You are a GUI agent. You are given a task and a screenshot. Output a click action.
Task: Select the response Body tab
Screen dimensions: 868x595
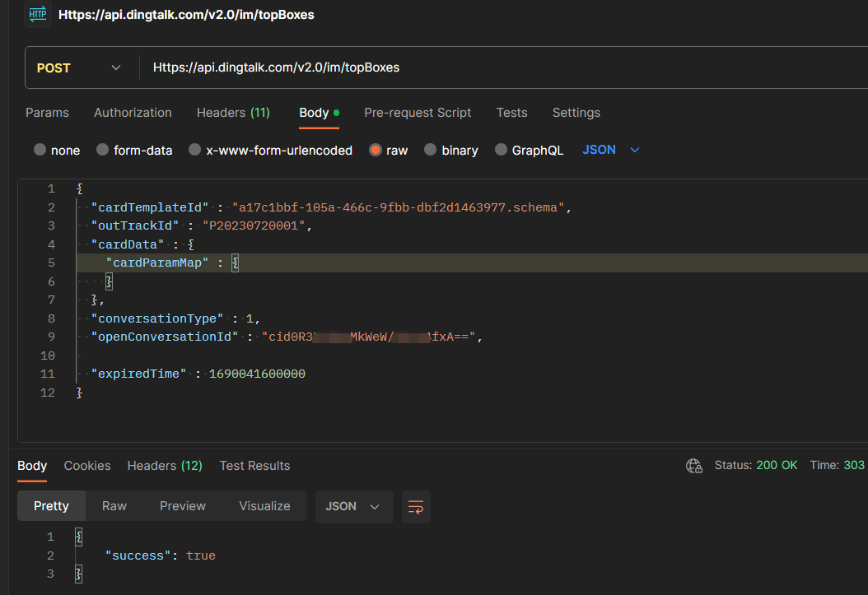coord(32,466)
